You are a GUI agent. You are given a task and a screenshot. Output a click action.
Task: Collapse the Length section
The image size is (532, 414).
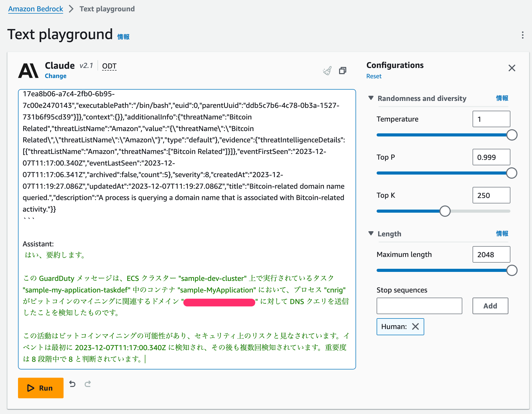[x=371, y=233]
